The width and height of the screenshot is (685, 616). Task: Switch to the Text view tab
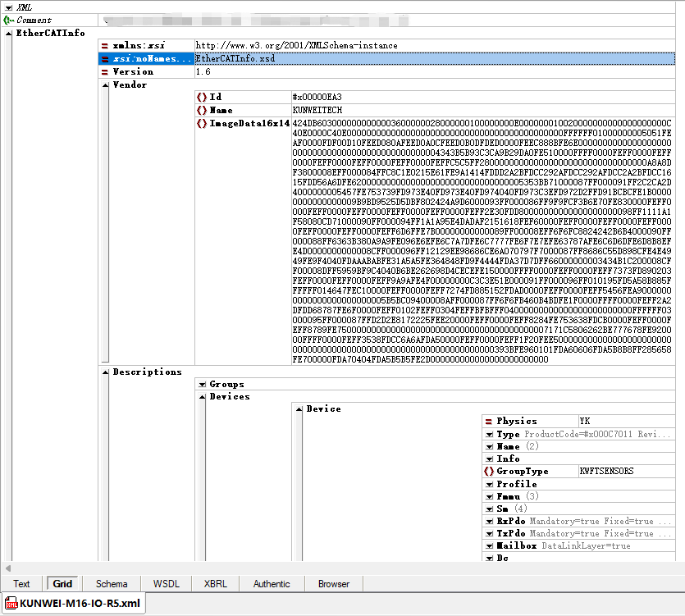21,584
